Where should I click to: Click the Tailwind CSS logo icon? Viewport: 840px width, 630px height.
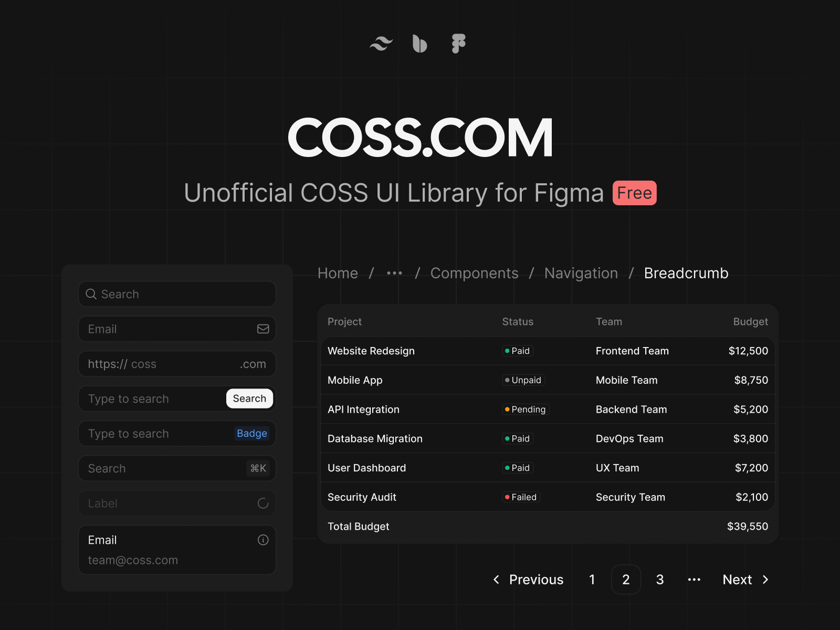pyautogui.click(x=381, y=44)
